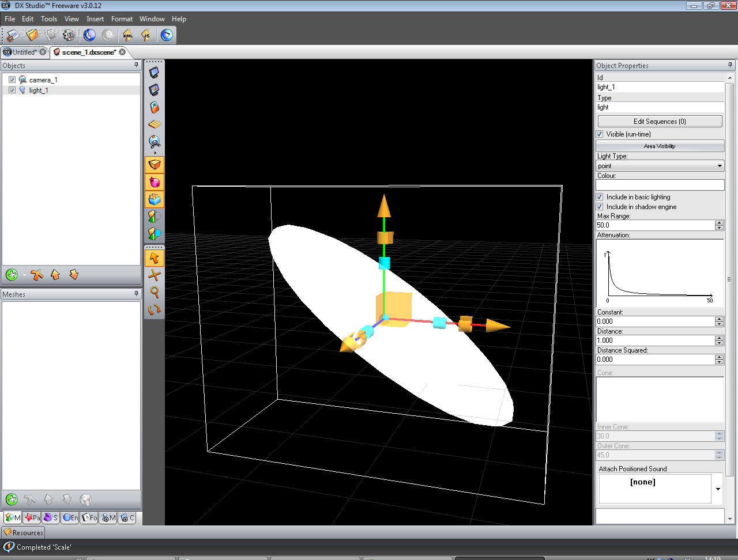This screenshot has height=560, width=738.
Task: Click the shapes icon with cyan circle
Action: 155,234
